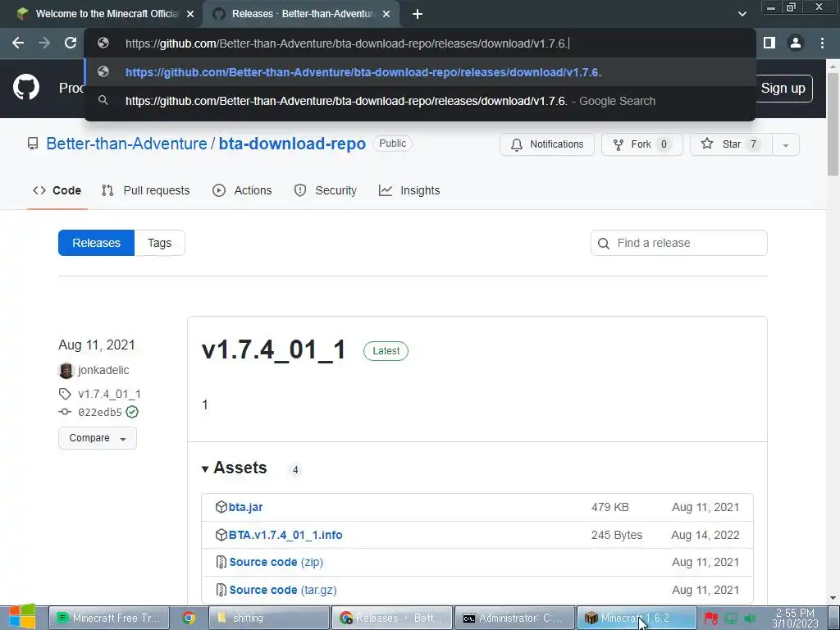The height and width of the screenshot is (630, 840).
Task: Go back with the browser back arrow
Action: [x=18, y=43]
